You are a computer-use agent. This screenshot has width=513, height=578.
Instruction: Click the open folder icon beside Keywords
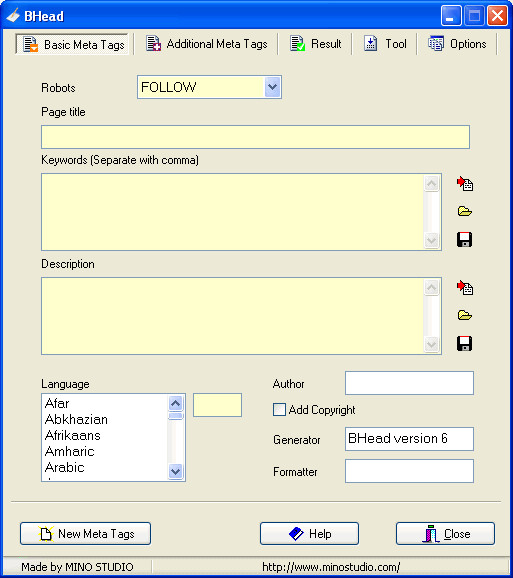(x=465, y=211)
